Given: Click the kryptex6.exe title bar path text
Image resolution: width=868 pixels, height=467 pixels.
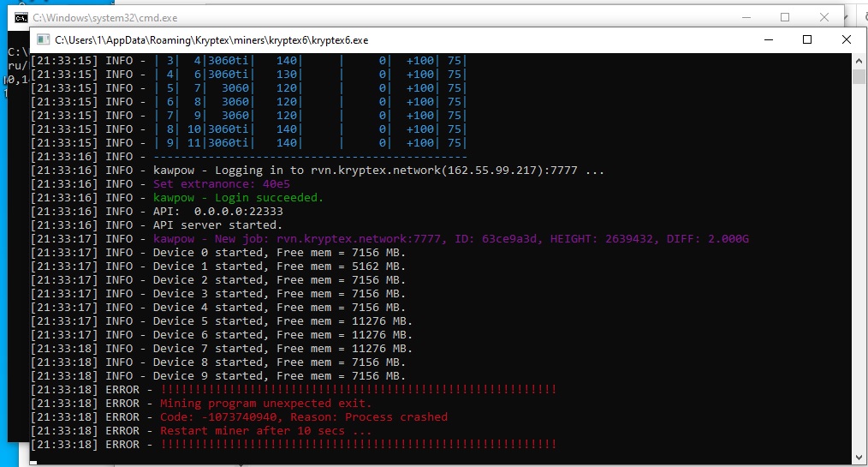Looking at the screenshot, I should 211,39.
